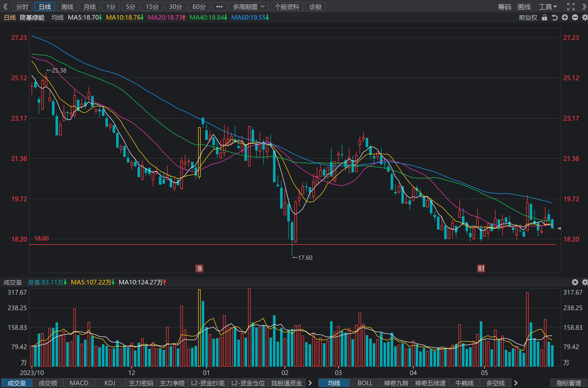Click the 财 financial report marker

click(481, 268)
